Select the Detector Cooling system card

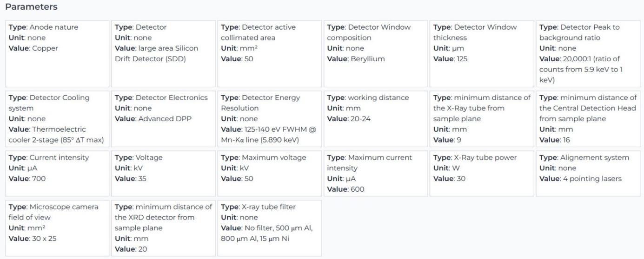pos(57,119)
